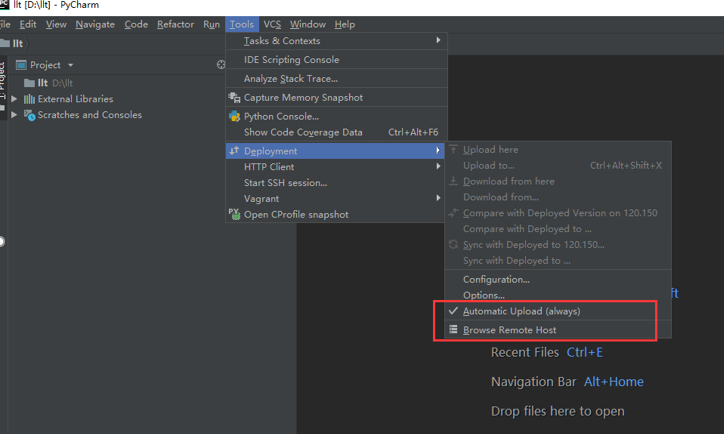724x434 pixels.
Task: Select Sync with Deployed to ...
Action: 558,261
